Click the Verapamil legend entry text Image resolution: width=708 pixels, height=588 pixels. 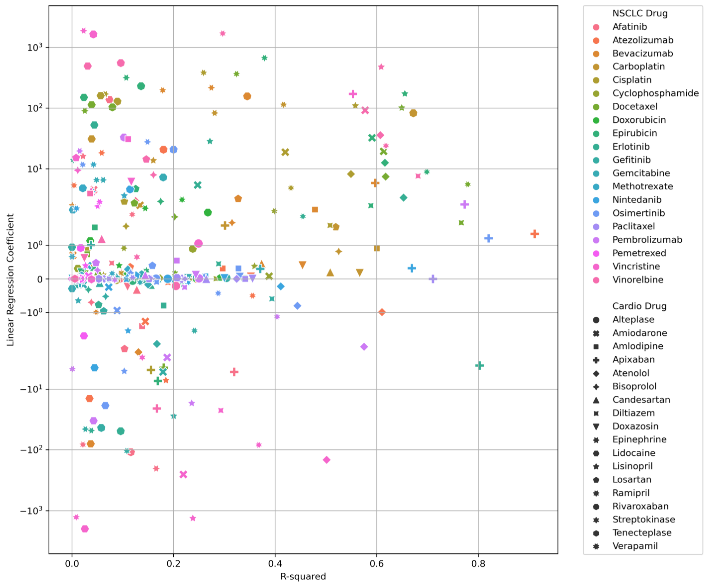pyautogui.click(x=635, y=546)
